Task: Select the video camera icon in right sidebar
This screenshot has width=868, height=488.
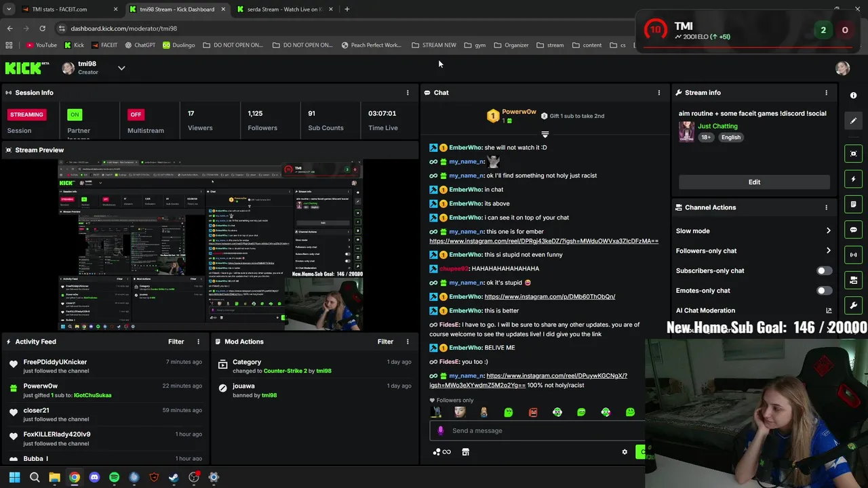Action: pyautogui.click(x=853, y=280)
